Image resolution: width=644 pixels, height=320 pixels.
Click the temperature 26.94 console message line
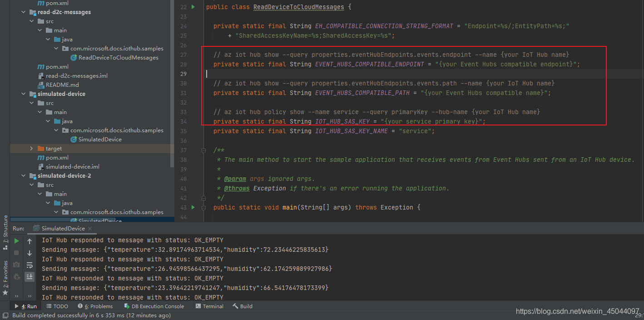click(x=187, y=269)
